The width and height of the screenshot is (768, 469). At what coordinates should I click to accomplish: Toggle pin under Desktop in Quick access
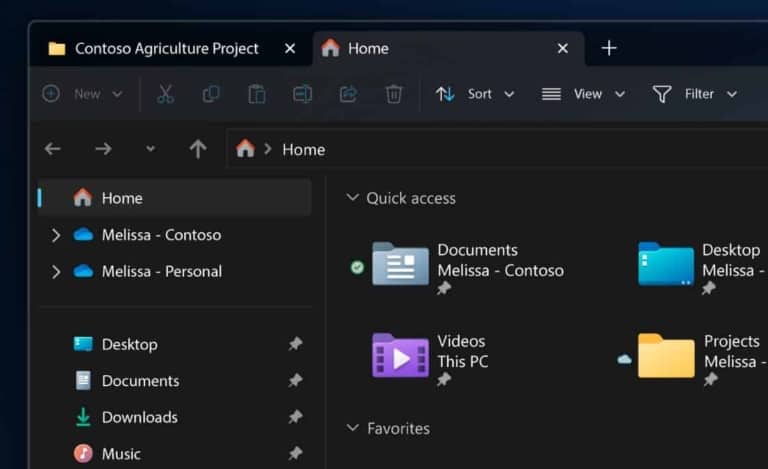[x=708, y=288]
